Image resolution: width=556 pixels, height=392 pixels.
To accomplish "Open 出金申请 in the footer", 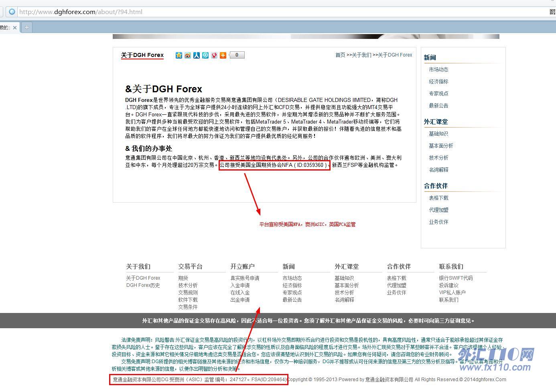I will tap(240, 300).
